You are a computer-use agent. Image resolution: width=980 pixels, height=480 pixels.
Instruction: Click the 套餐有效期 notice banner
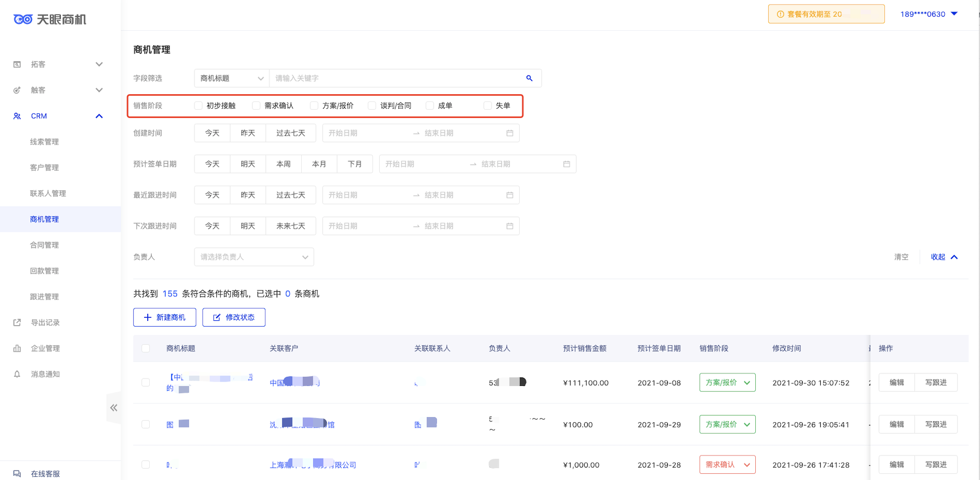(x=826, y=14)
